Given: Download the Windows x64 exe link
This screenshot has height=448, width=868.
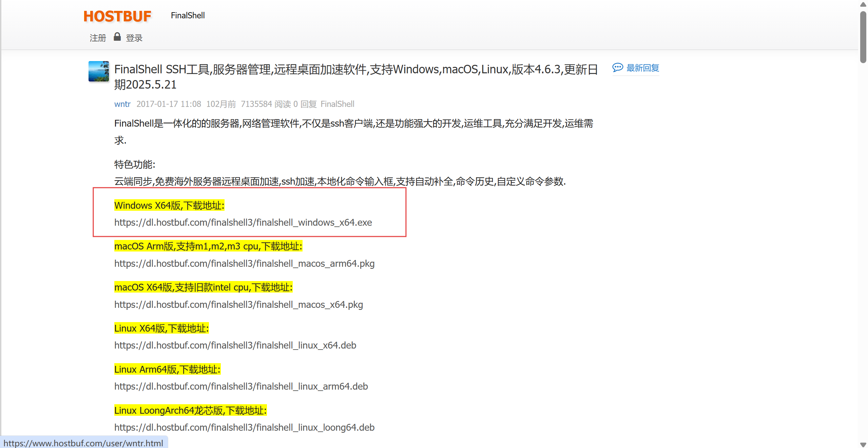Looking at the screenshot, I should (243, 223).
